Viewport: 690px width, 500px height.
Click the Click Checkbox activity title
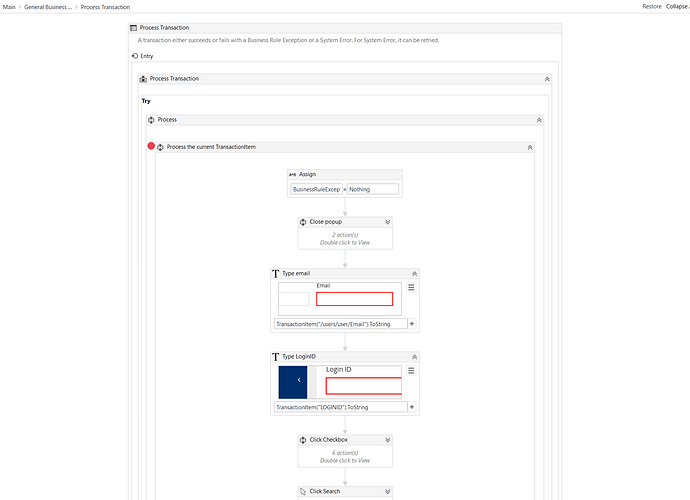click(329, 440)
